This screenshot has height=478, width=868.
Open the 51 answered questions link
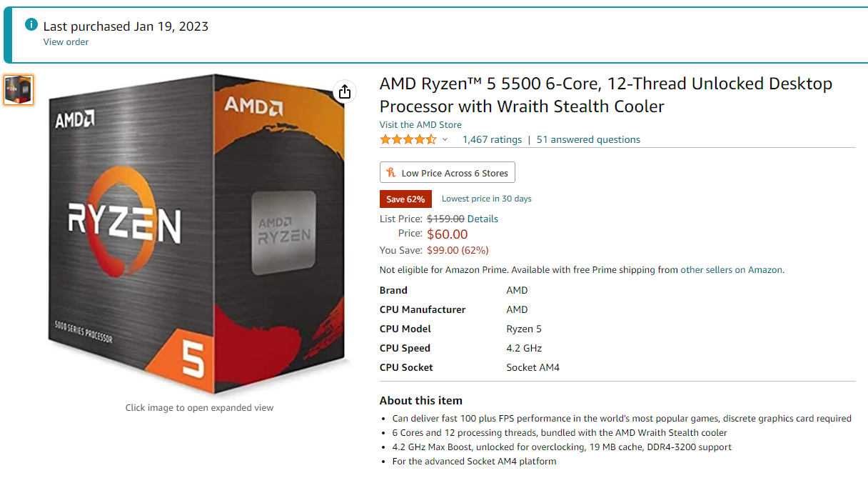tap(588, 139)
